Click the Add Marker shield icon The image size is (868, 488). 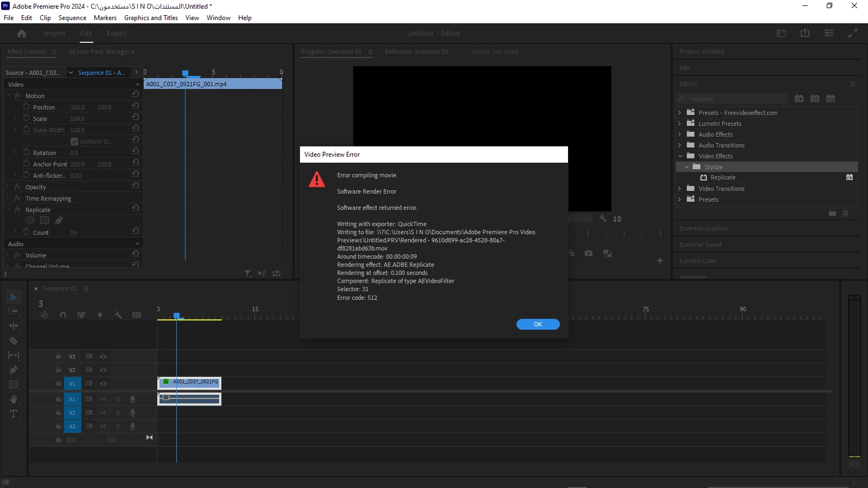[x=100, y=315]
